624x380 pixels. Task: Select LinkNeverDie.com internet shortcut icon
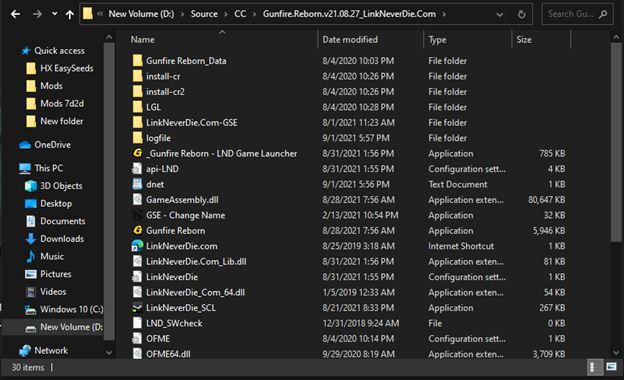tap(137, 246)
